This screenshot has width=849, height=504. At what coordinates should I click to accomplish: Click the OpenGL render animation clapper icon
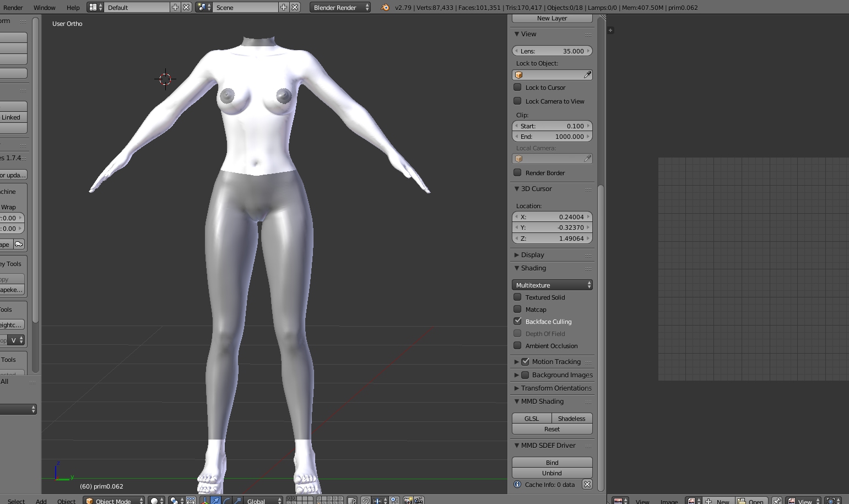pyautogui.click(x=419, y=501)
